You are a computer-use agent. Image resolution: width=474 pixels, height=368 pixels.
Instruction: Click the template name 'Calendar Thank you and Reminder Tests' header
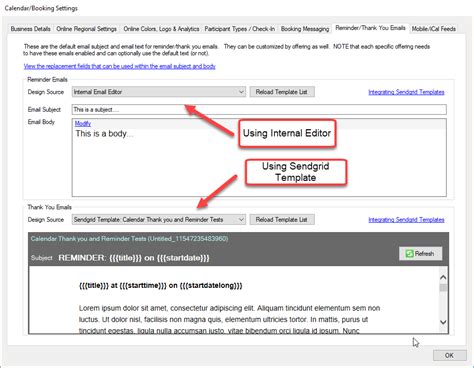point(129,239)
